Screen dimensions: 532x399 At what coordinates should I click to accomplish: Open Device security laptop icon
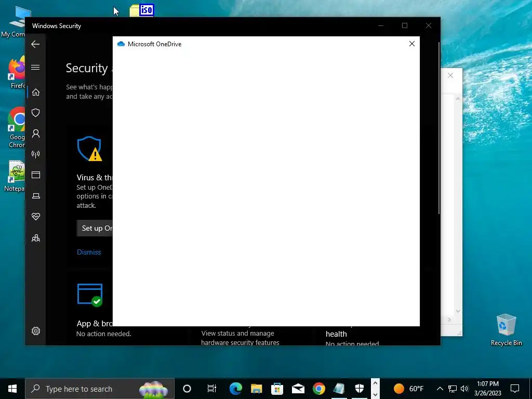(36, 196)
